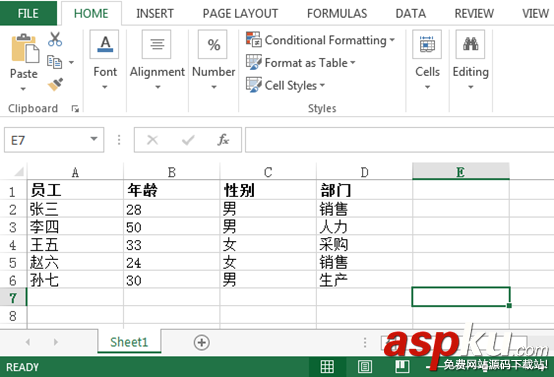
Task: Click the Cut scissors icon
Action: pyautogui.click(x=55, y=39)
